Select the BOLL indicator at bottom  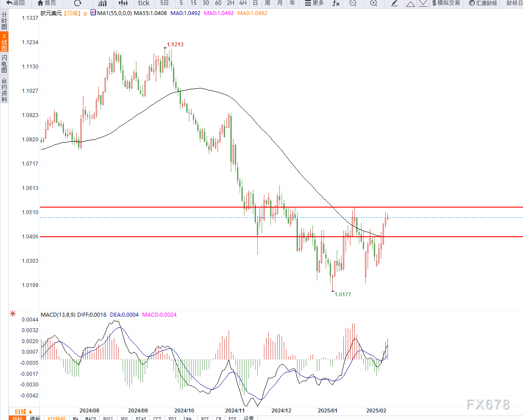tap(107, 418)
